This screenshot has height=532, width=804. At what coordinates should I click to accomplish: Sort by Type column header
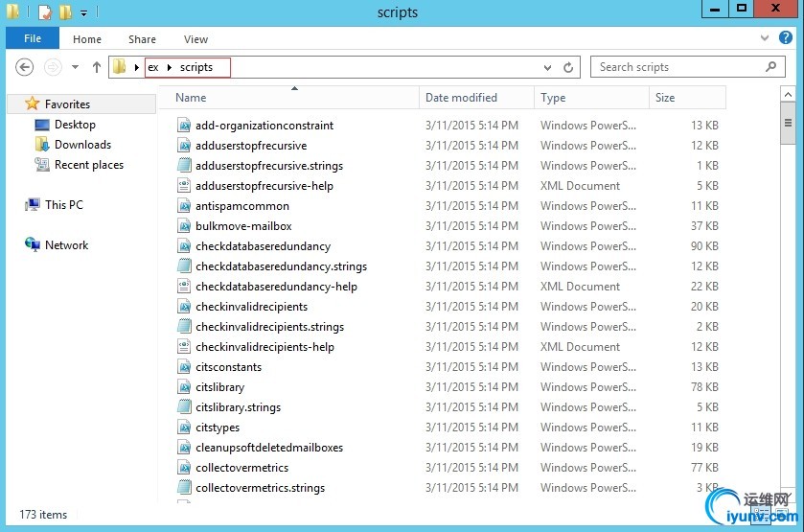coord(591,98)
